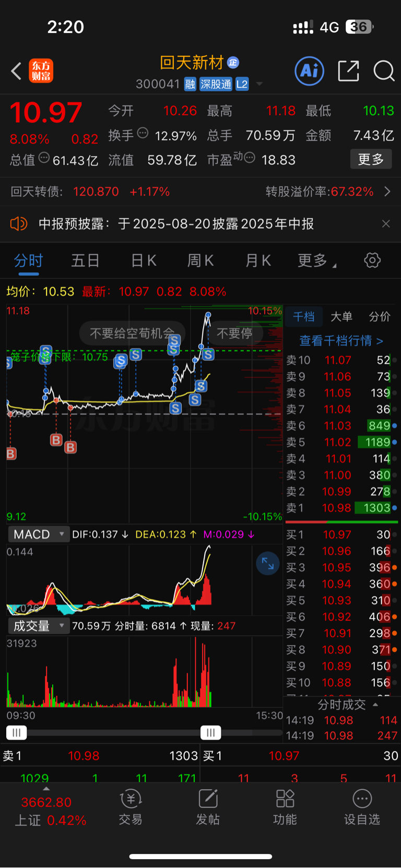Tap the L2 level badge
This screenshot has width=401, height=868.
(x=242, y=84)
